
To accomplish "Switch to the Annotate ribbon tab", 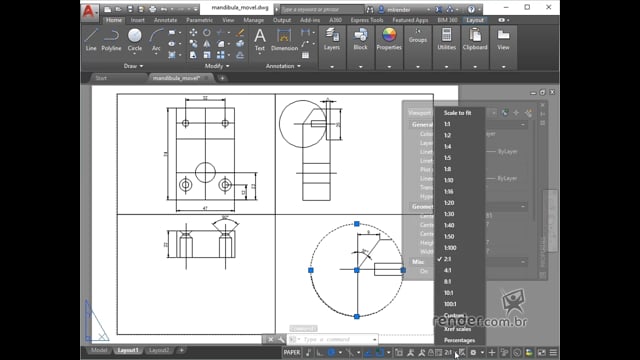I will tap(165, 20).
